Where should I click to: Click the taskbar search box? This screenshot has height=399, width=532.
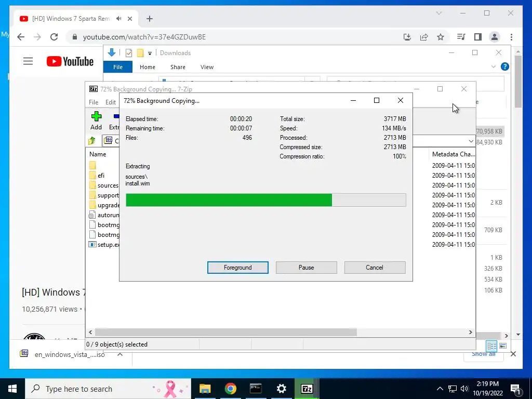tap(108, 389)
